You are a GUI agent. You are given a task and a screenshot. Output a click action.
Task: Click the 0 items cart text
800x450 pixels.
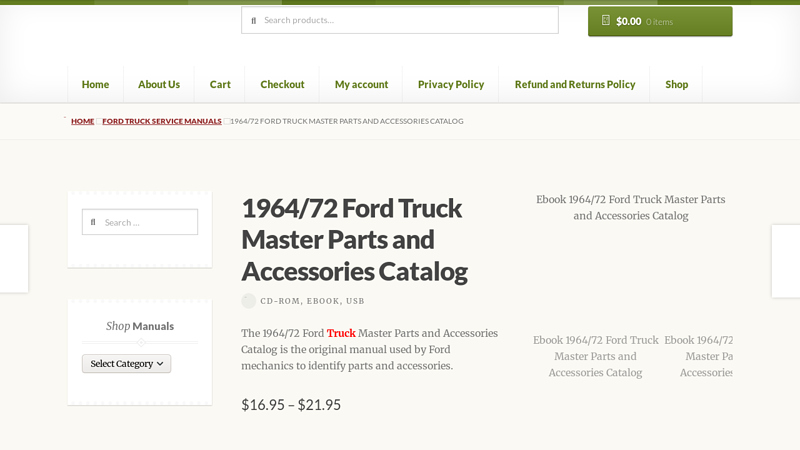click(x=659, y=22)
